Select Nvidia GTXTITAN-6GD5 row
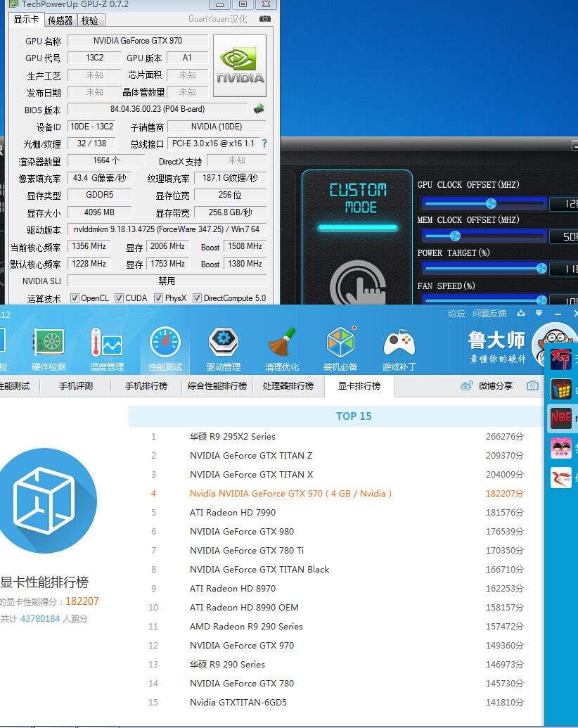Viewport: 578px width, 728px height. click(x=338, y=703)
